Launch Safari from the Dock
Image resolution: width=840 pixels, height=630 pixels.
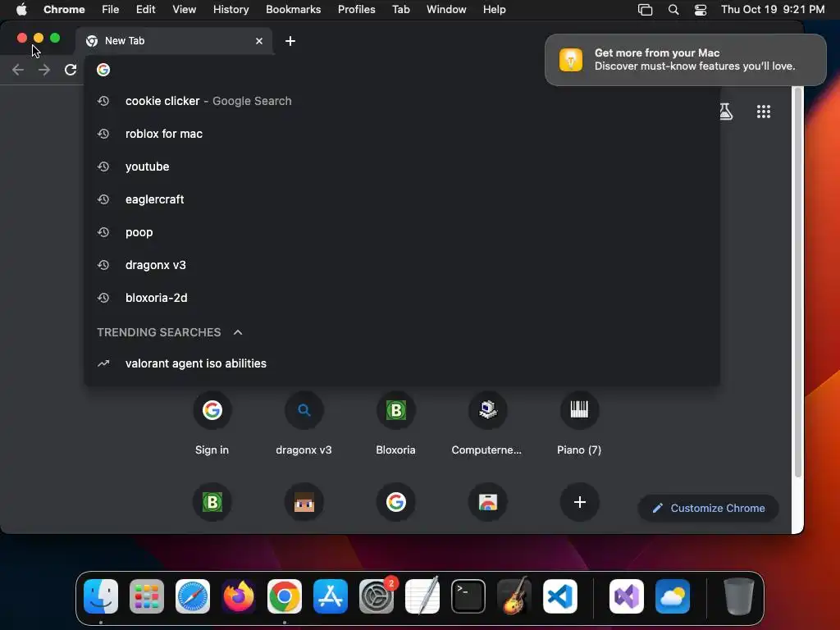(193, 596)
